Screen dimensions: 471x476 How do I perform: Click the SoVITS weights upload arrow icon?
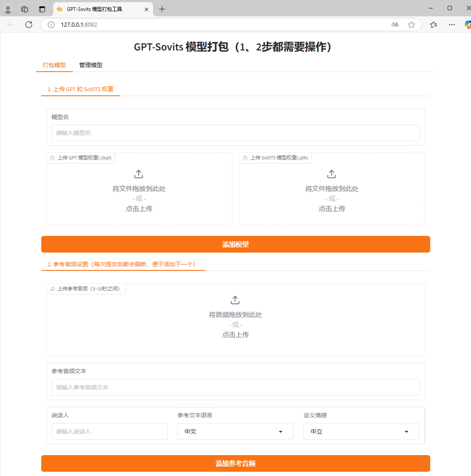(331, 174)
